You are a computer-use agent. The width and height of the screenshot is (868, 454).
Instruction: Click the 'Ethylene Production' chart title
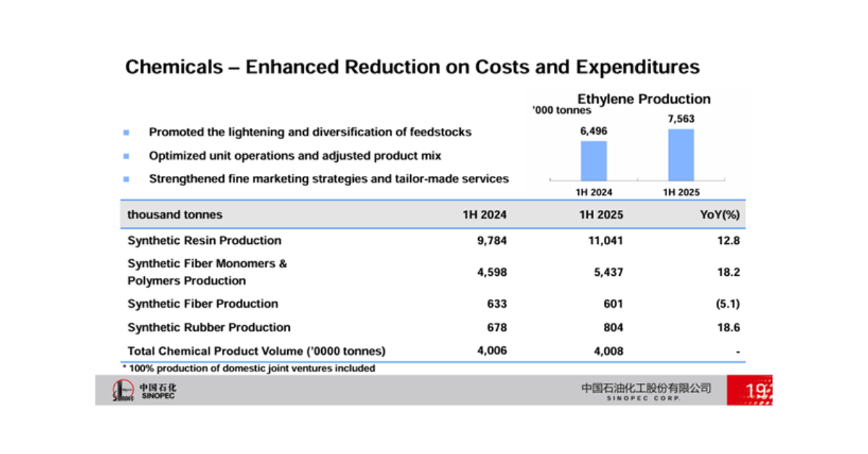tap(643, 99)
